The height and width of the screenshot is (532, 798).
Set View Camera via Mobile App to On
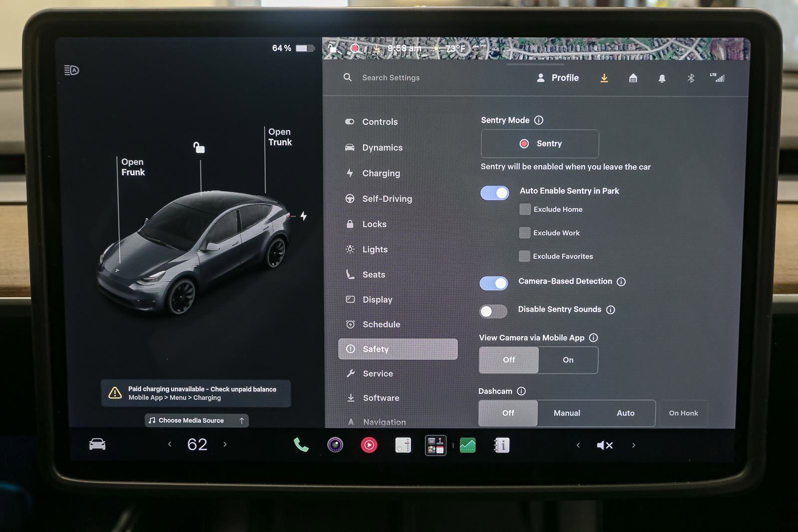tap(568, 360)
